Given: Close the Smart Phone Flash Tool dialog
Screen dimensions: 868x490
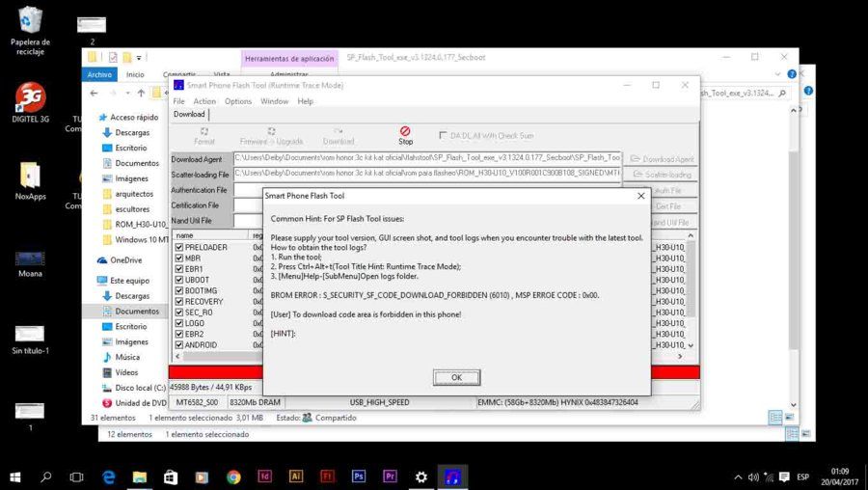Looking at the screenshot, I should [640, 196].
